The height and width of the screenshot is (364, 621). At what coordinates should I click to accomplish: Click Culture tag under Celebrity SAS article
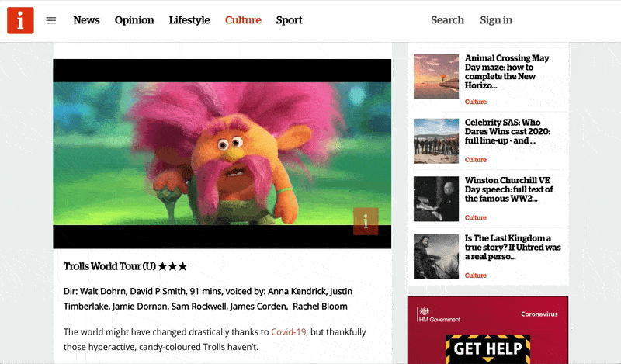(x=475, y=160)
